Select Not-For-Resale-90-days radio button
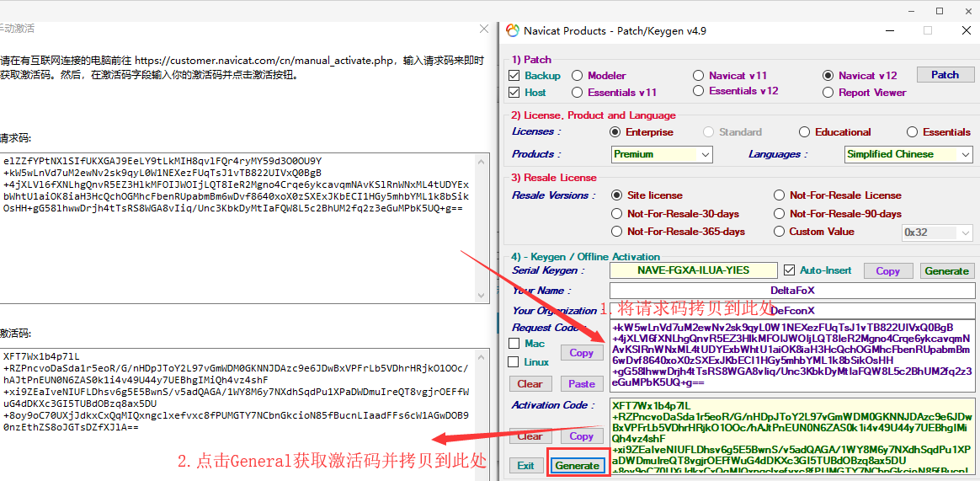 779,214
